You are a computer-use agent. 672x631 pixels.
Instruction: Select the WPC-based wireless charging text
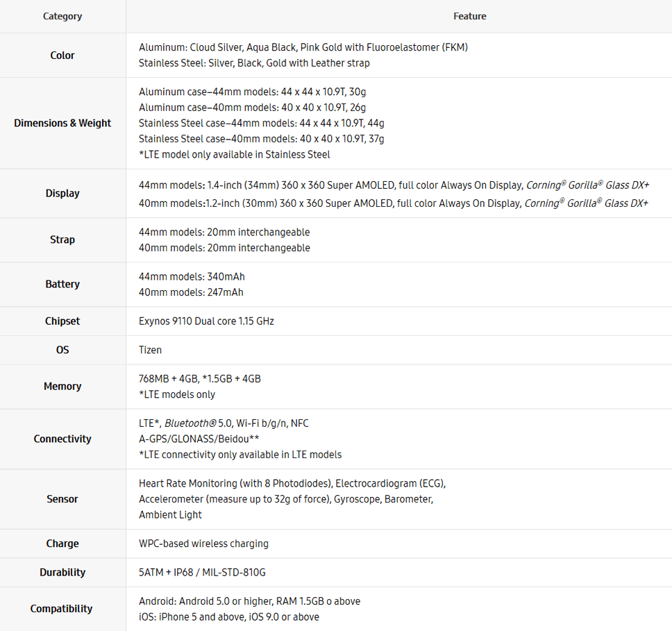203,544
